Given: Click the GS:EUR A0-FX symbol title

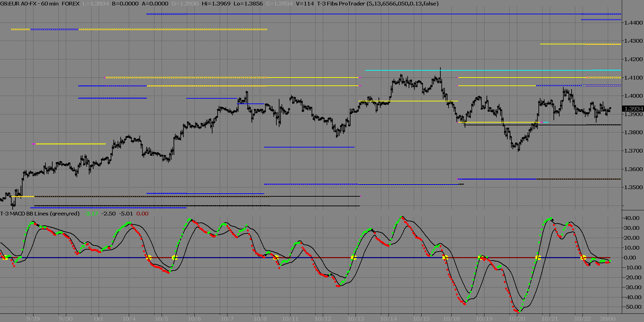Looking at the screenshot, I should (20, 4).
